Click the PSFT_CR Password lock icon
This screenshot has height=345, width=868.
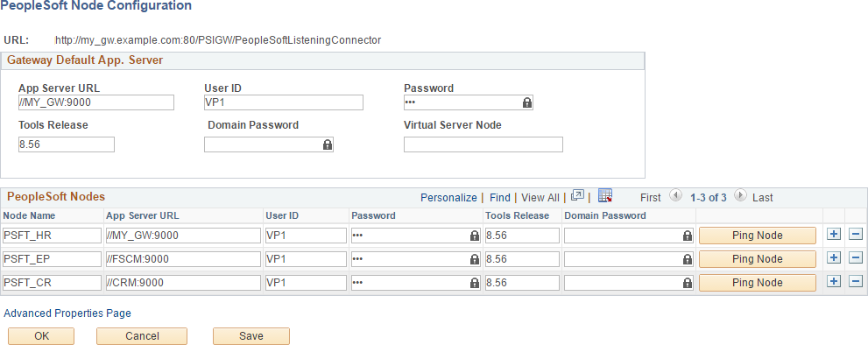click(x=475, y=283)
